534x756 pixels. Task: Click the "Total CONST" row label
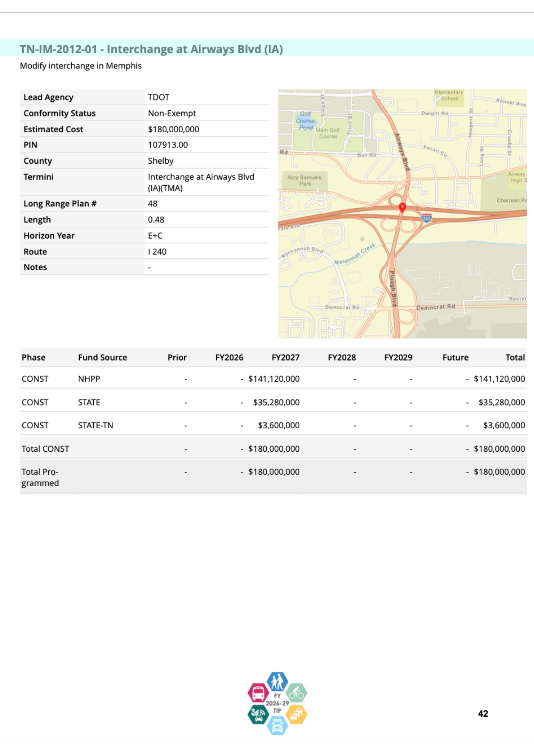45,449
